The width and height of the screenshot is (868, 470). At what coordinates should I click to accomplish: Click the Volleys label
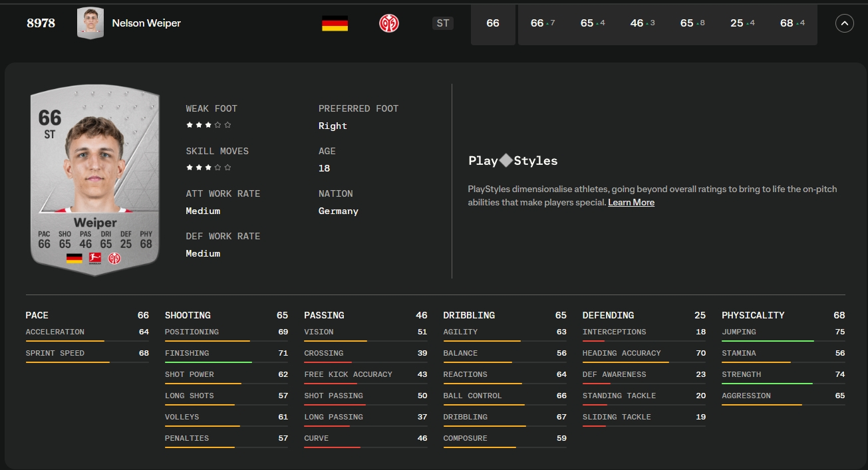[x=182, y=417]
